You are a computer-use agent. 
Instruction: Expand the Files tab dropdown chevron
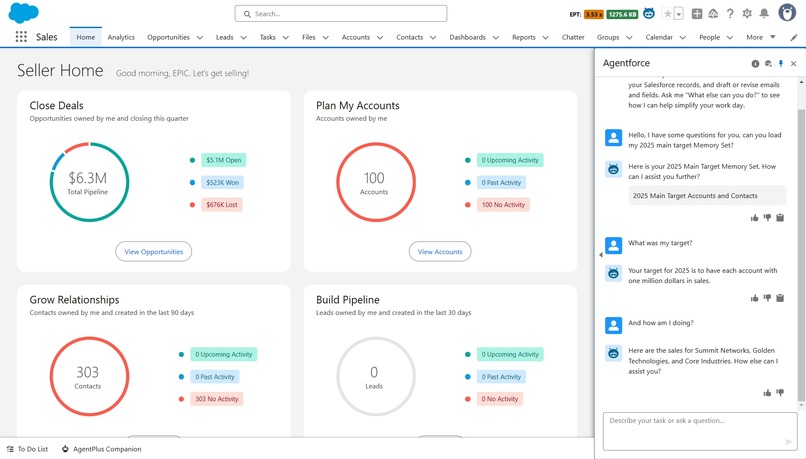click(x=325, y=38)
